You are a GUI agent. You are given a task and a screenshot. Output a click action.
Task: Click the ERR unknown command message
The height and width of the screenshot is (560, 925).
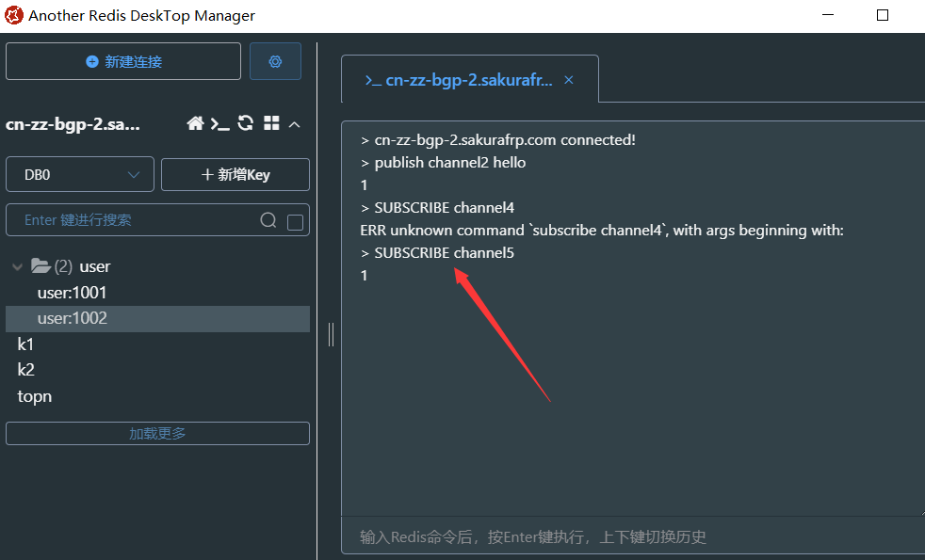(602, 230)
